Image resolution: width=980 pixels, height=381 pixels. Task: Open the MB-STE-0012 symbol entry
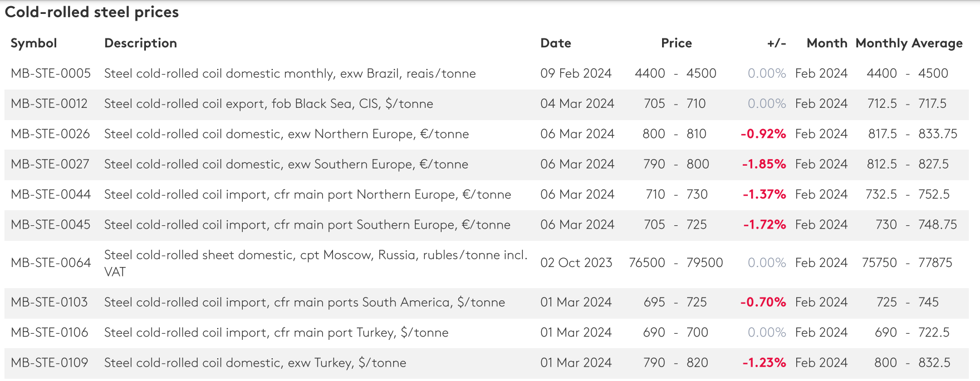point(49,103)
